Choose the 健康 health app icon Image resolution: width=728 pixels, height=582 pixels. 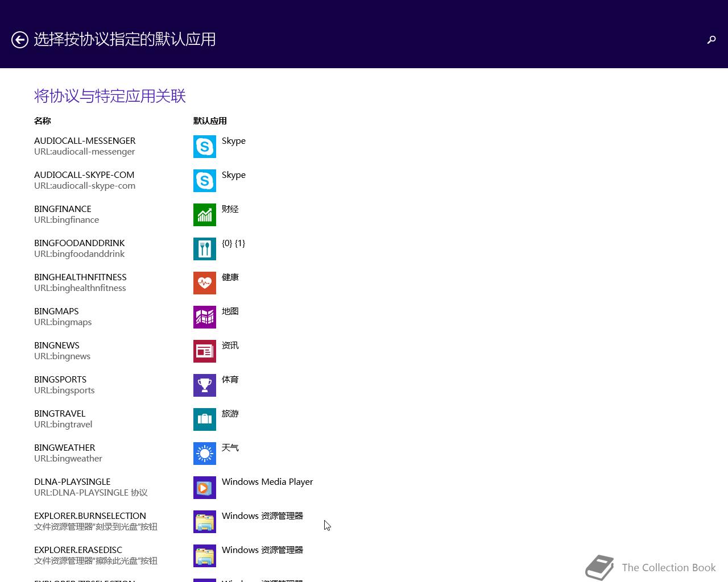[205, 283]
